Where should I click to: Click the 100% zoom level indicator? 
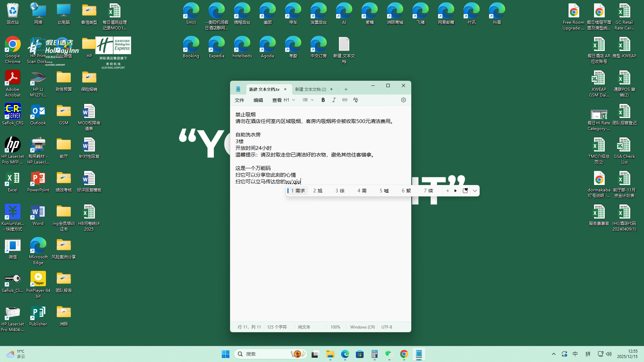click(x=335, y=327)
